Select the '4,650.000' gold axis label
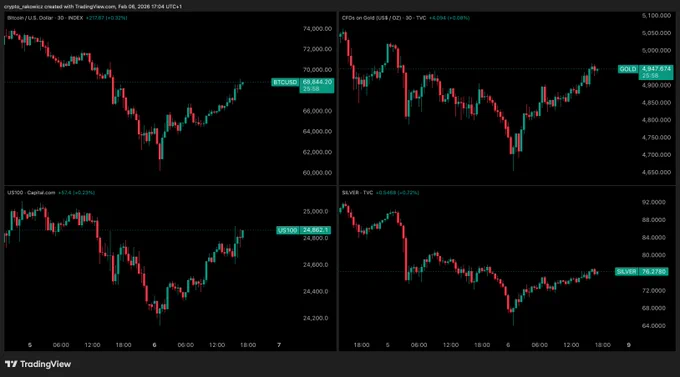This screenshot has width=680, height=377. [x=656, y=172]
